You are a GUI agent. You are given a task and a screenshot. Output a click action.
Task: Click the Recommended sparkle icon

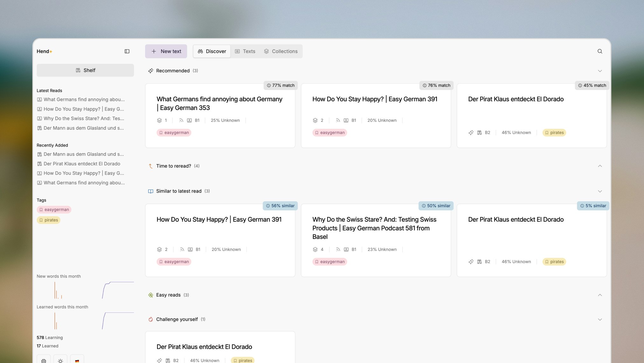[151, 71]
